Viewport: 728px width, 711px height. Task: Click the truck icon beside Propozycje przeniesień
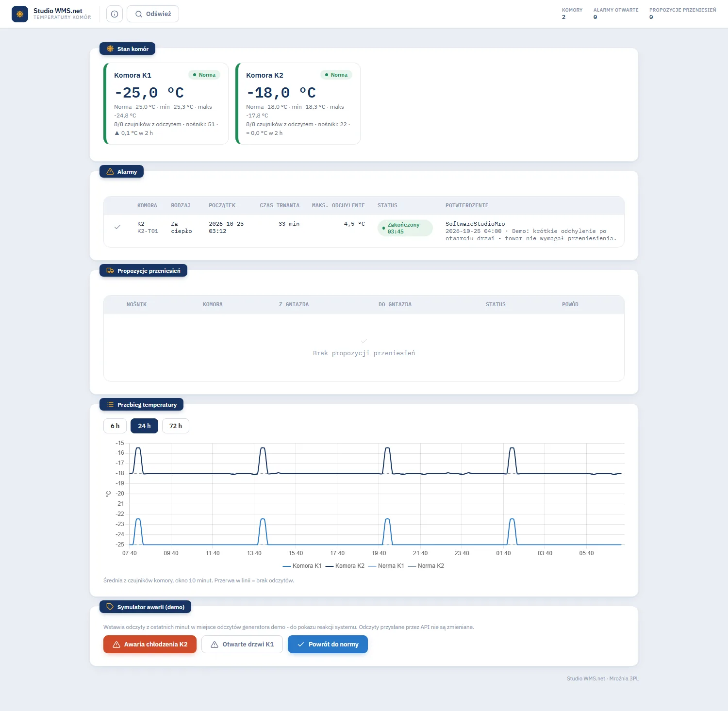tap(110, 270)
